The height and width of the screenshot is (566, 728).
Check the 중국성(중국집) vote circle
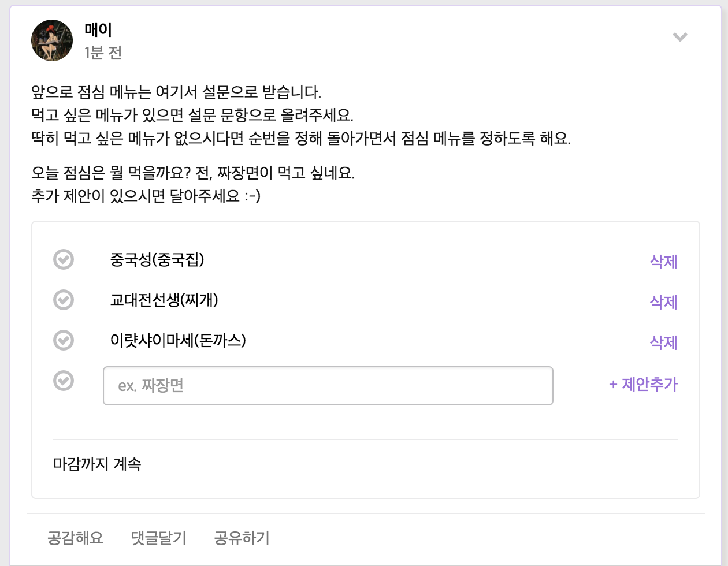click(64, 259)
